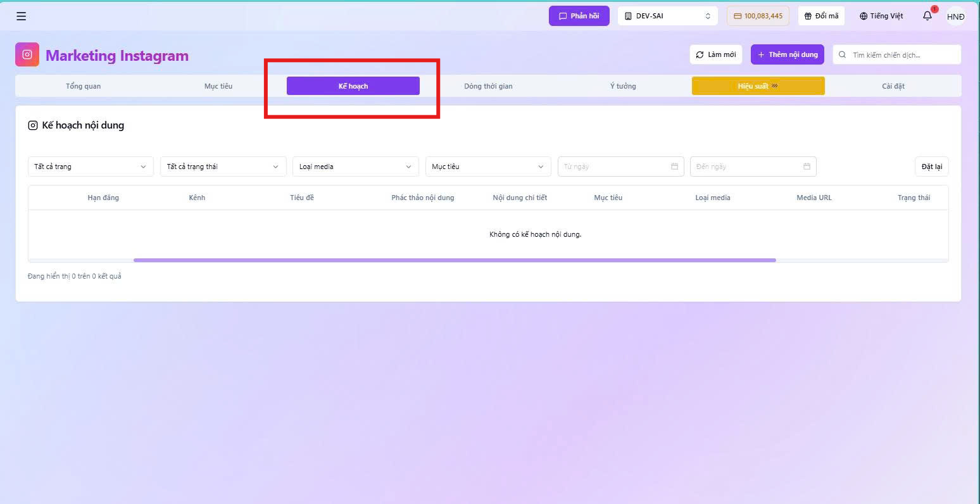Open the Mục tiêu filter dropdown
The image size is (980, 504).
pyautogui.click(x=488, y=167)
